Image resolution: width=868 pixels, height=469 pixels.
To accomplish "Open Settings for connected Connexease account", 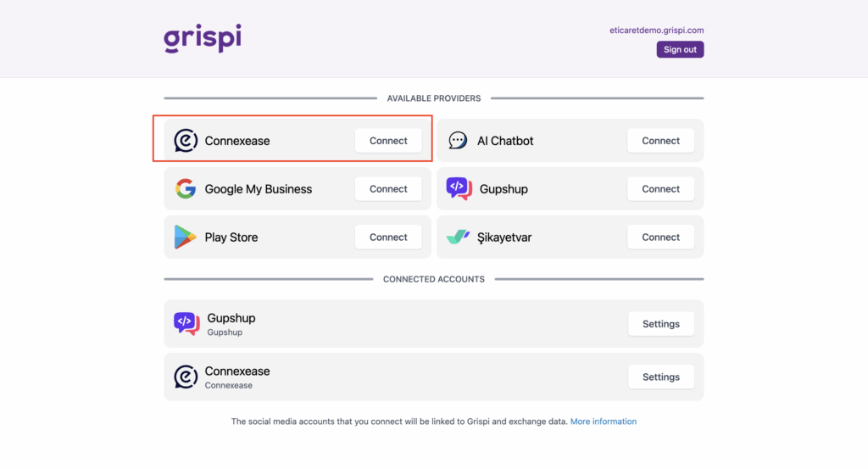I will coord(661,377).
